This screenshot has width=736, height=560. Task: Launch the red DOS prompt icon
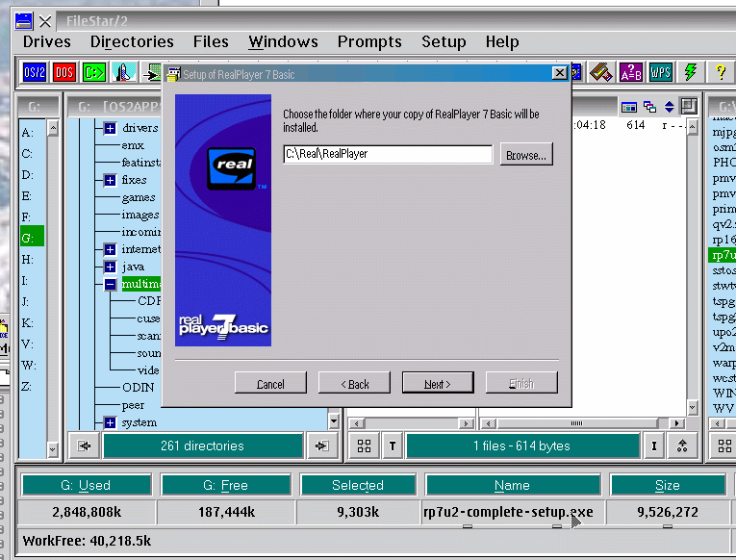tap(64, 72)
